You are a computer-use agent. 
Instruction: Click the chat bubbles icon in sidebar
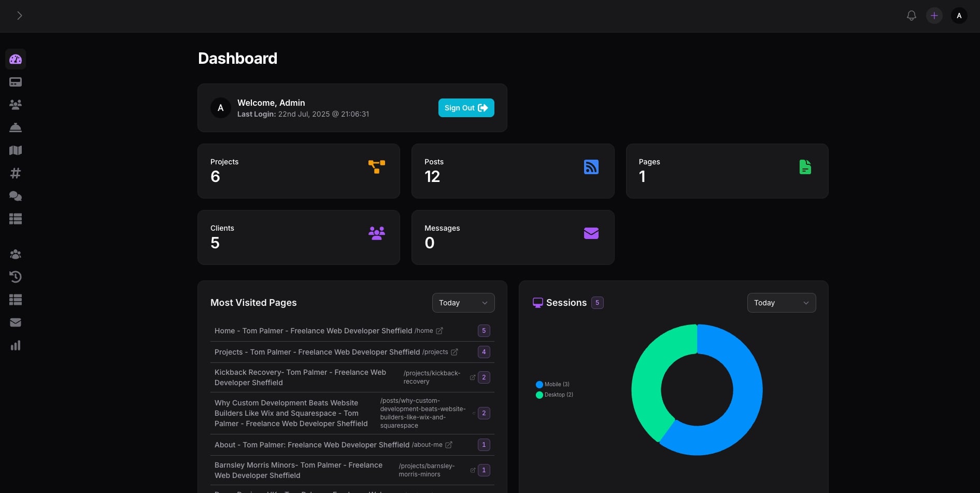[16, 196]
